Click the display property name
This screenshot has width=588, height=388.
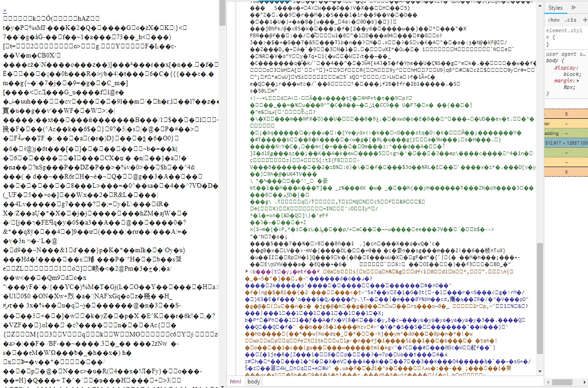(x=565, y=67)
